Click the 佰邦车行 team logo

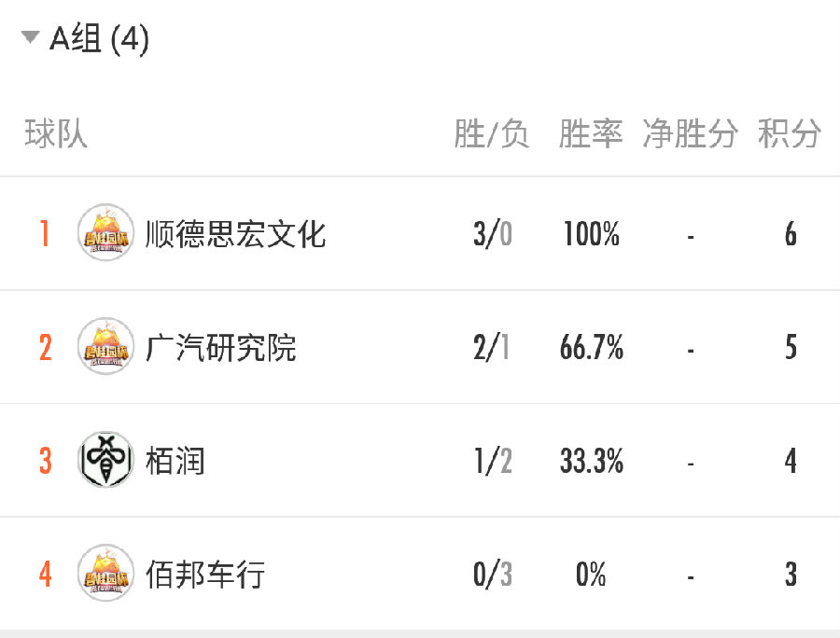tap(105, 573)
